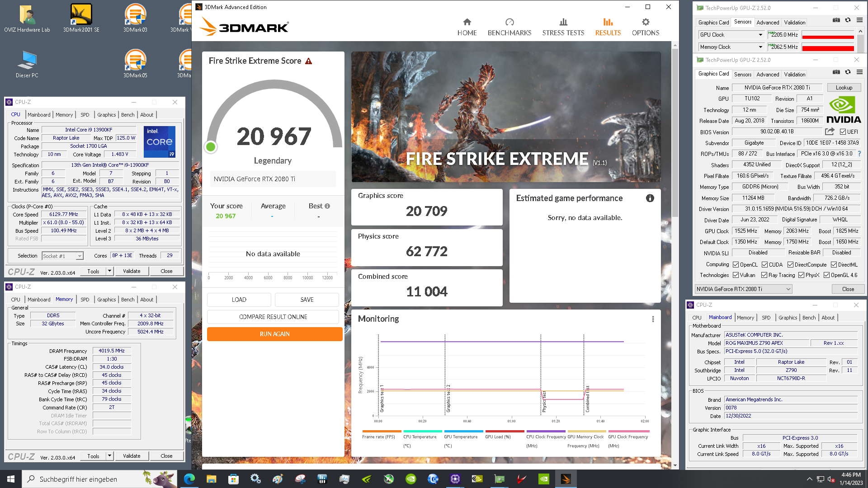868x488 pixels.
Task: Toggle the DirectCompute checkbox in GPU-Z
Action: (790, 265)
